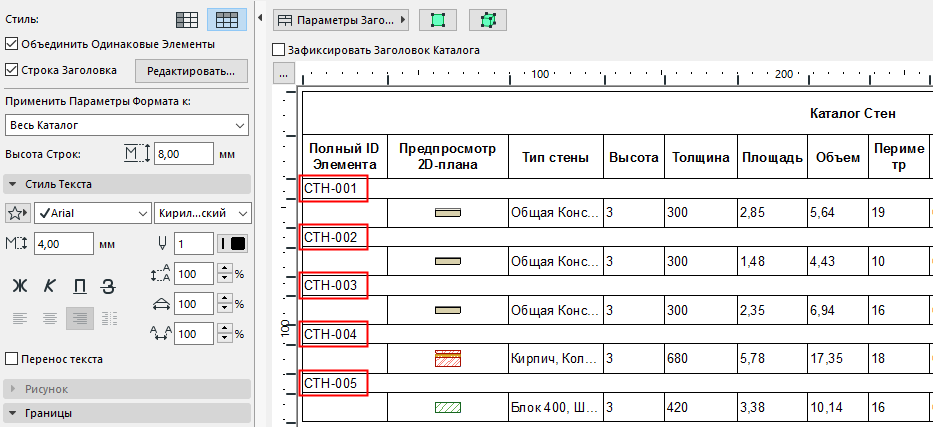This screenshot has width=933, height=427.
Task: Select the highlighted second table style icon
Action: 227,20
